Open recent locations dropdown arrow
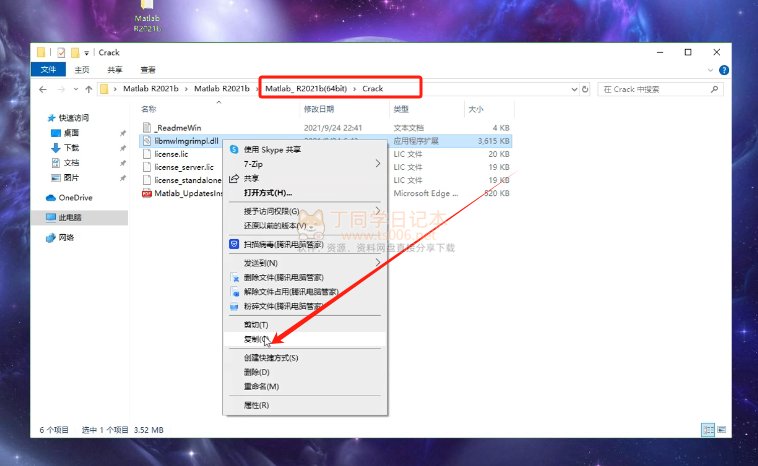The width and height of the screenshot is (758, 466). (76, 89)
